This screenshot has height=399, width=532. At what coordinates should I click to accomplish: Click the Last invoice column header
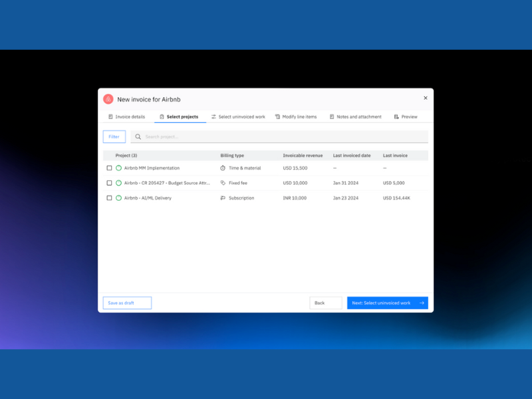coord(395,156)
